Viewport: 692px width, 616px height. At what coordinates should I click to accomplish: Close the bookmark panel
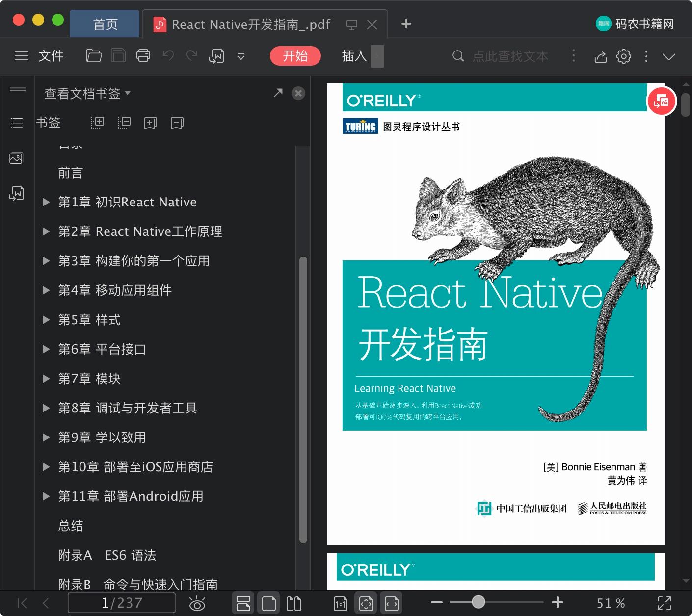[298, 93]
